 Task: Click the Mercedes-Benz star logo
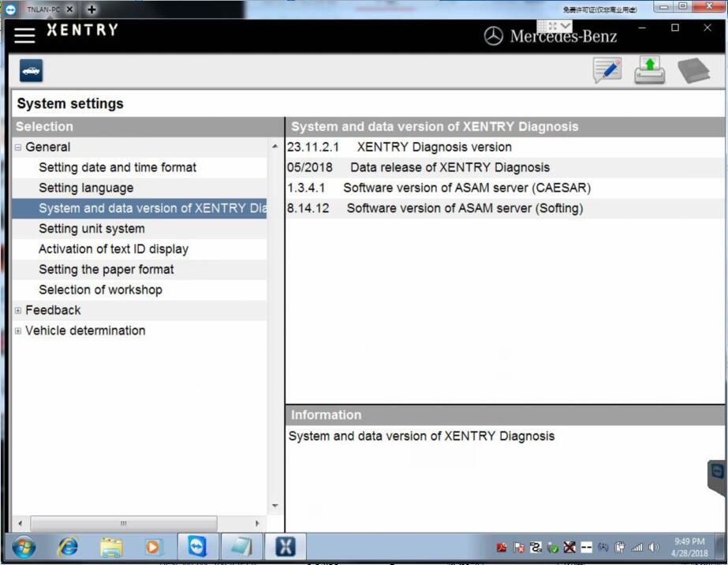click(x=493, y=36)
